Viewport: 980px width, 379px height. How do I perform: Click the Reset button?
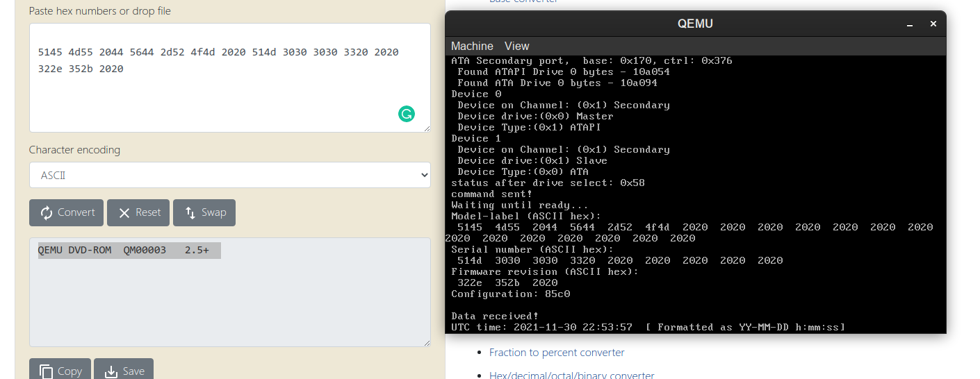[x=138, y=212]
